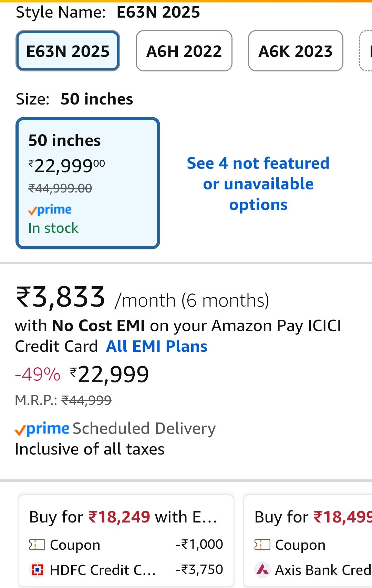Image resolution: width=372 pixels, height=588 pixels.
Task: Tap the ₹3,833 per month EMI price
Action: 61,297
